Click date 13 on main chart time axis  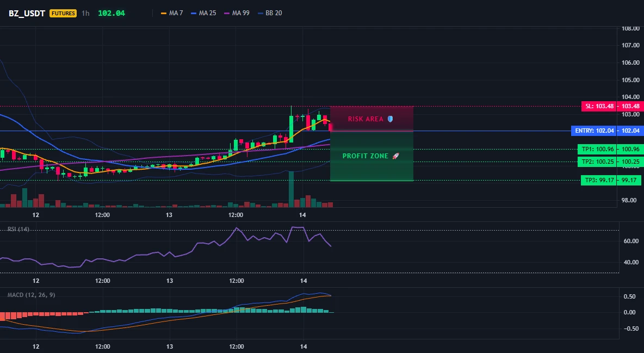(x=169, y=215)
